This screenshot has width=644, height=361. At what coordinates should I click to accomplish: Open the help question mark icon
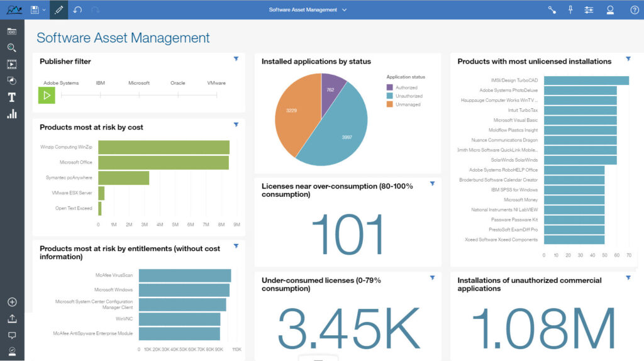(x=635, y=9)
